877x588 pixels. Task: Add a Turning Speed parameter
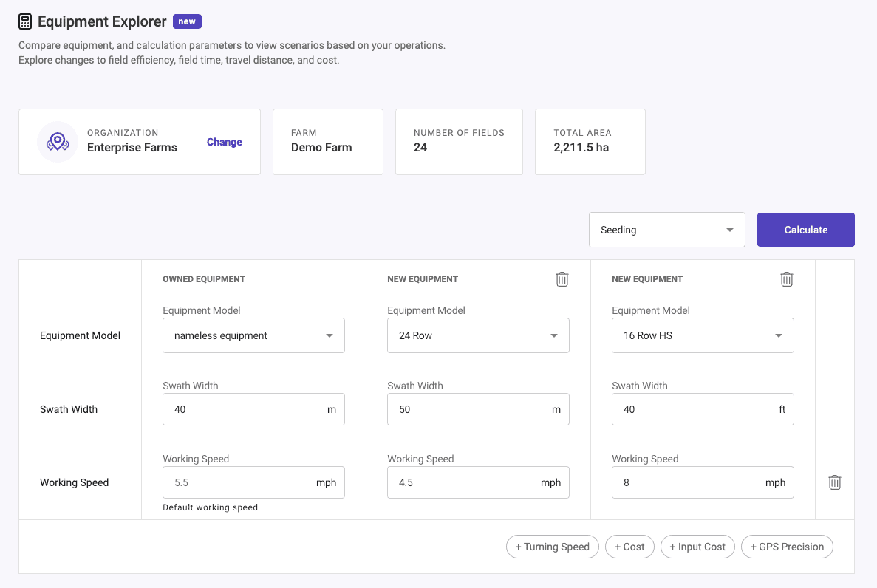coord(552,547)
